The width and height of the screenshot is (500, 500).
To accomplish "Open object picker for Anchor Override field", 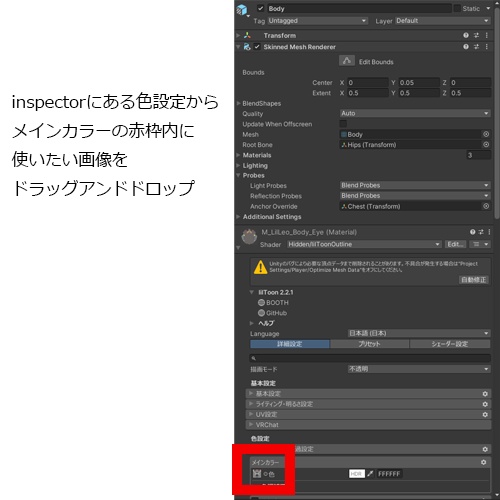I will point(486,206).
